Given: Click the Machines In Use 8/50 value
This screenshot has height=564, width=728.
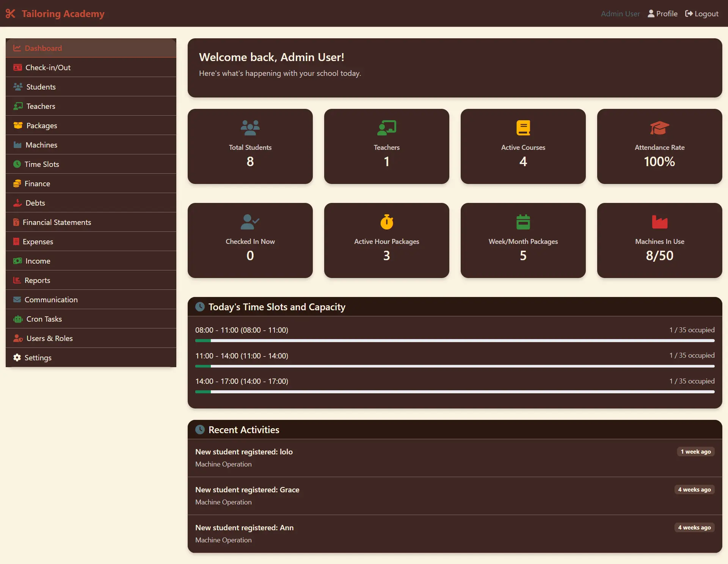Looking at the screenshot, I should point(660,256).
